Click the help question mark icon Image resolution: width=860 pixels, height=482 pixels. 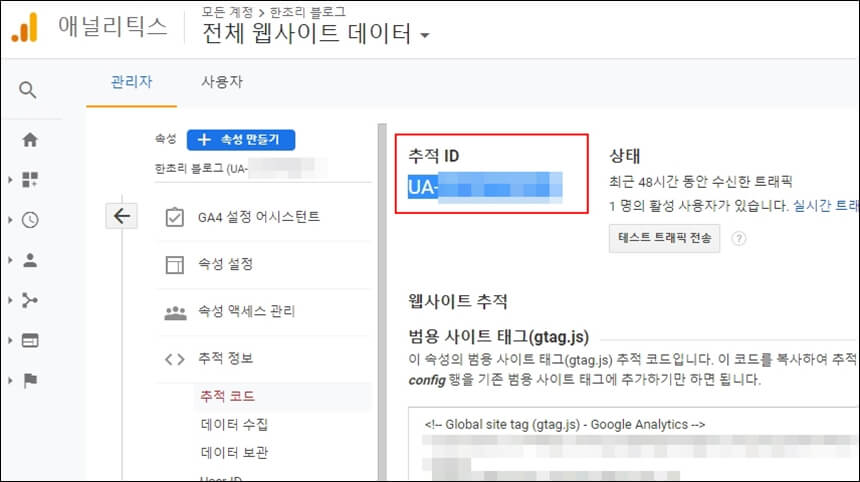pyautogui.click(x=739, y=238)
